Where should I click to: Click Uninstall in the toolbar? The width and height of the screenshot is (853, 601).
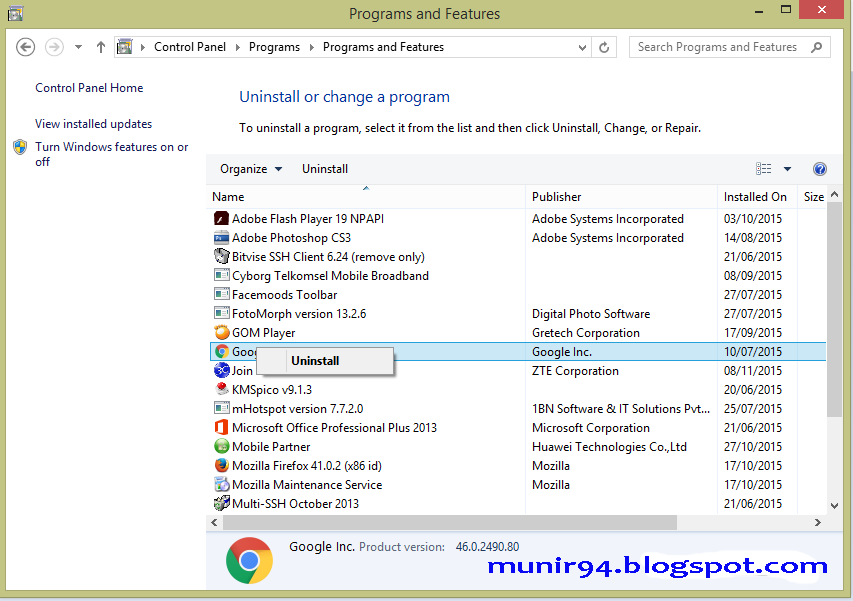coord(325,169)
